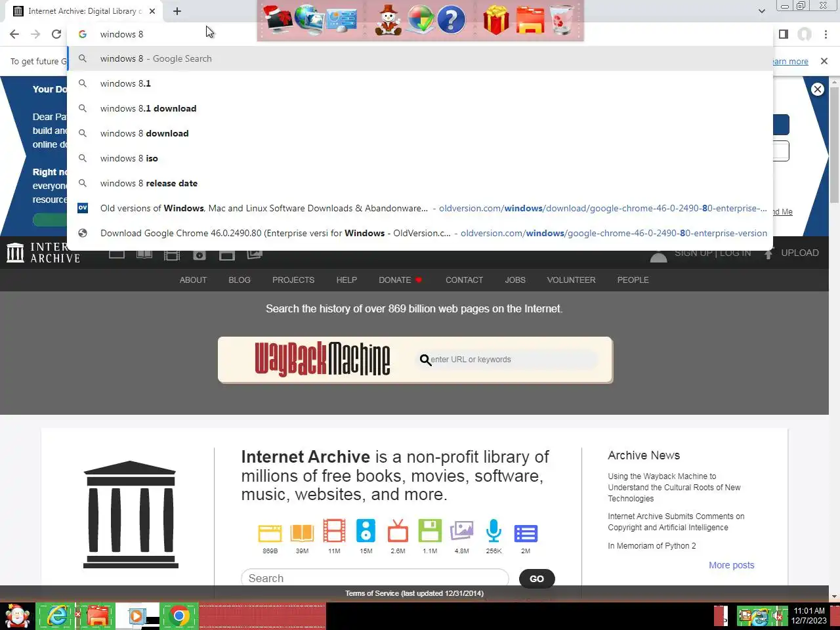
Task: Open the PROJECTS nav item
Action: point(293,280)
